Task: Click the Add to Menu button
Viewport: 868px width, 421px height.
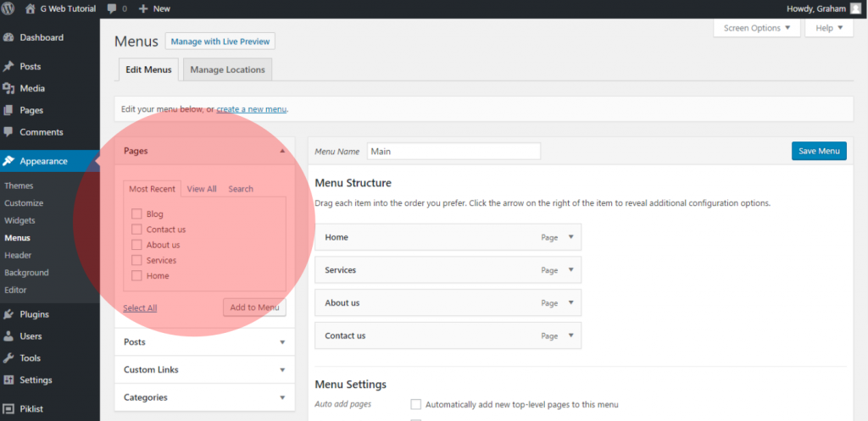Action: pyautogui.click(x=254, y=307)
